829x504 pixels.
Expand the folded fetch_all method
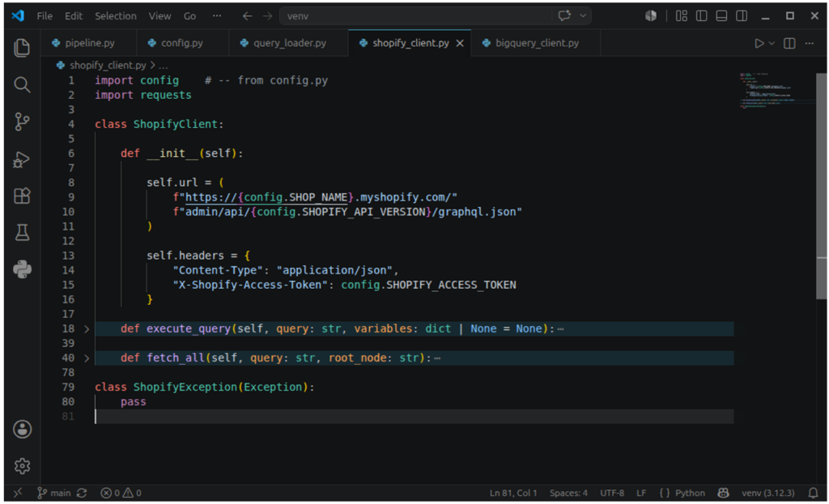pyautogui.click(x=87, y=358)
